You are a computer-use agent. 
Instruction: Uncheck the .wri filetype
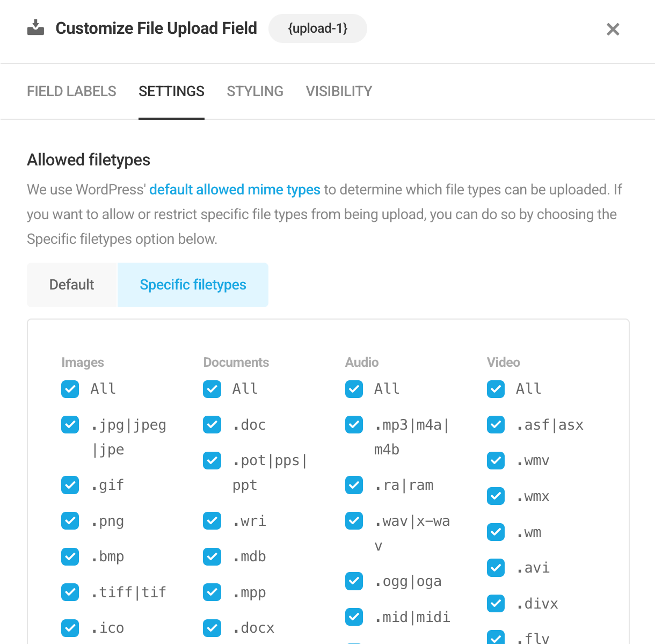[212, 521]
